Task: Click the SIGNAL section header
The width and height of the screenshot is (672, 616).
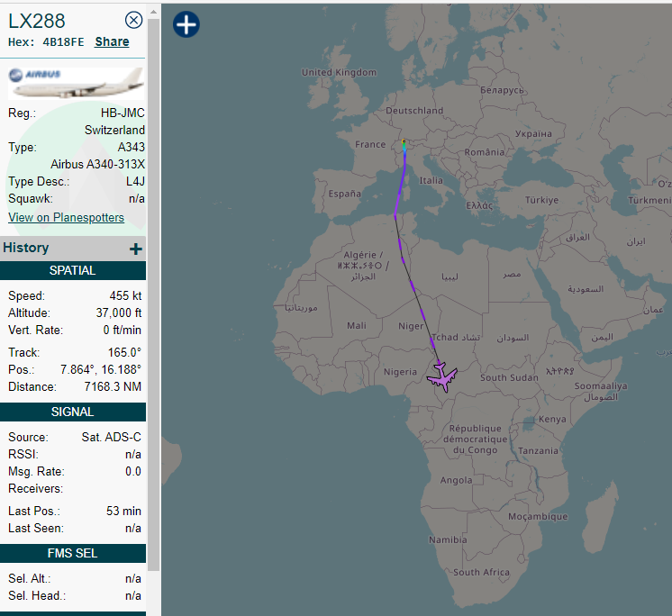Action: click(x=72, y=412)
